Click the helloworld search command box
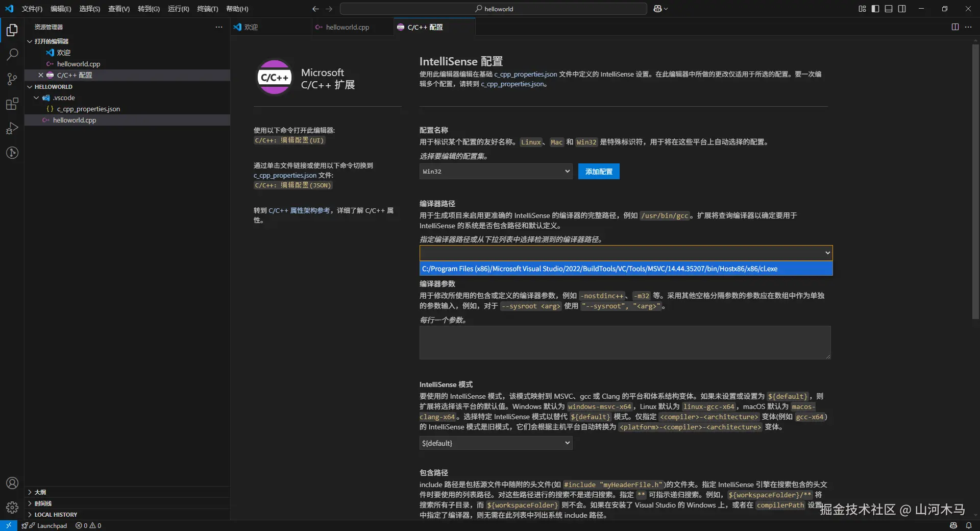 pos(494,9)
